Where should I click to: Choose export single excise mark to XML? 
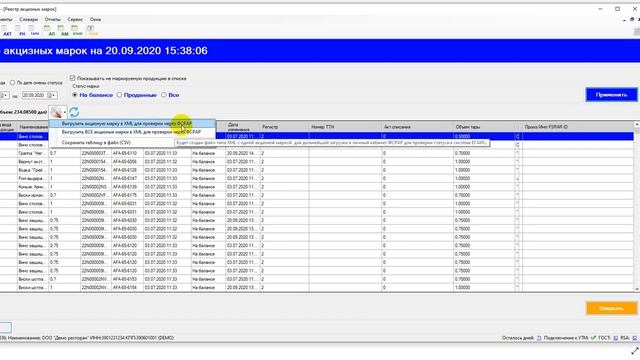[132, 123]
